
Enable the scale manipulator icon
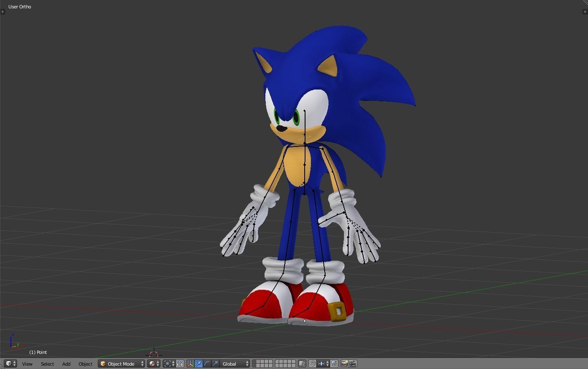coord(215,364)
